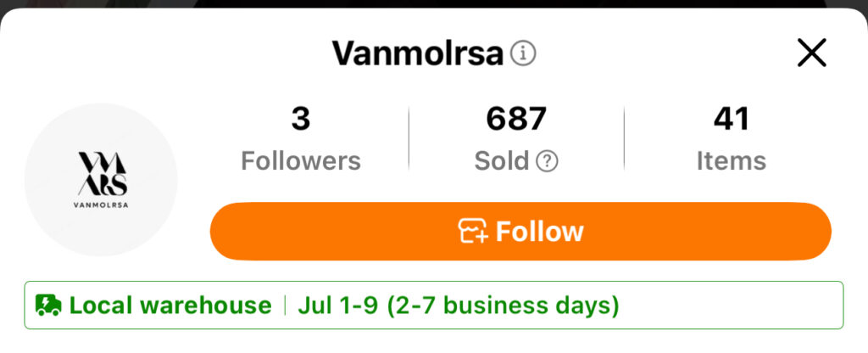Image resolution: width=868 pixels, height=353 pixels.
Task: Open the Items label
Action: click(x=731, y=160)
